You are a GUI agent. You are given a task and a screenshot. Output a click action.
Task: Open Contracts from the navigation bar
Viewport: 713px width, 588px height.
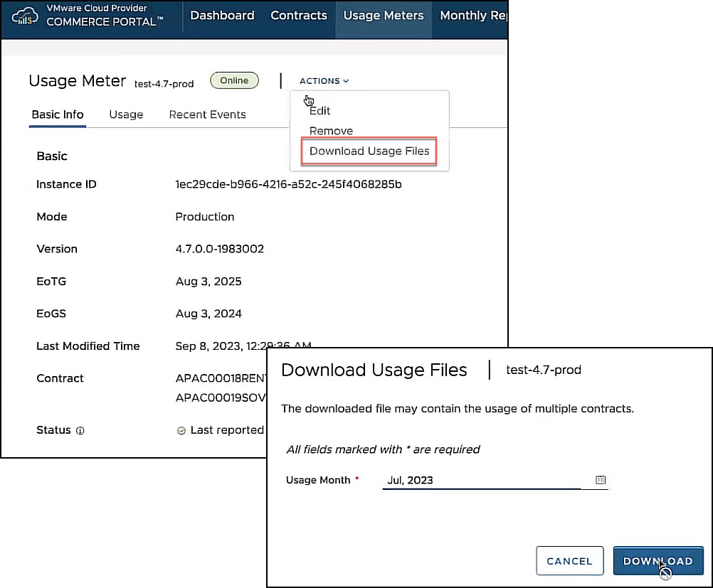click(x=299, y=16)
